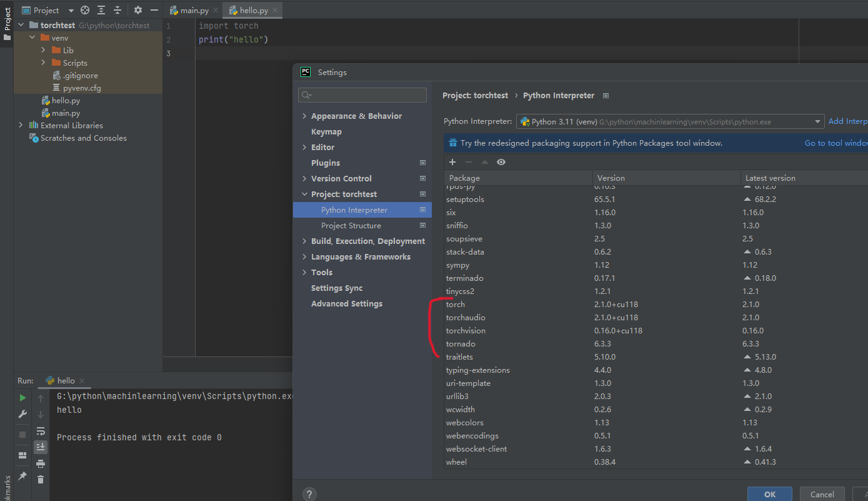Click restore layout icon in Run panel

22,455
